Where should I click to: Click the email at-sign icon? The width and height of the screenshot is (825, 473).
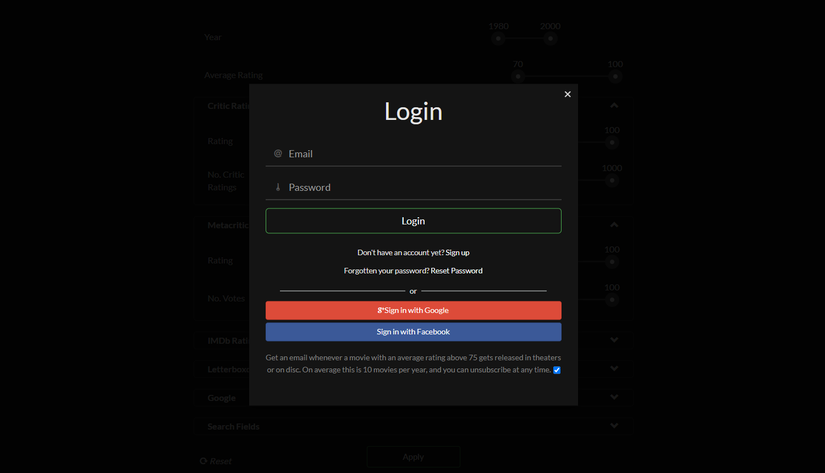point(278,154)
